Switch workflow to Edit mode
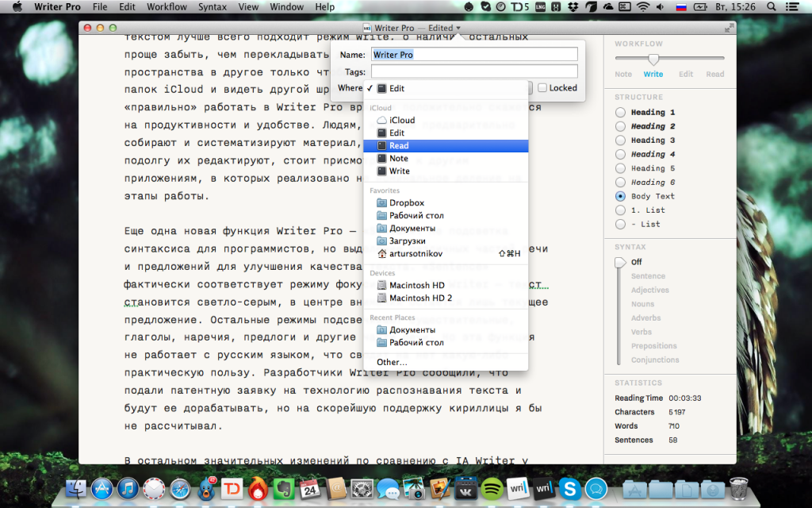The width and height of the screenshot is (812, 508). [685, 75]
